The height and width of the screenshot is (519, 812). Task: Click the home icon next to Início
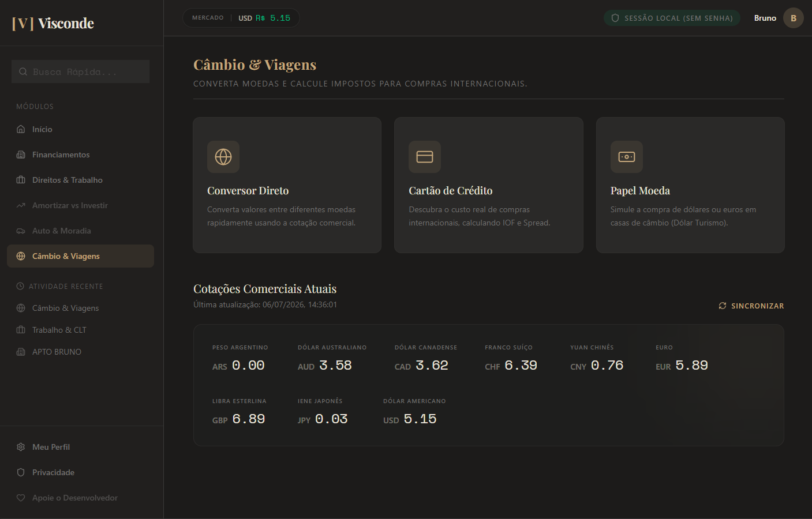coord(21,129)
